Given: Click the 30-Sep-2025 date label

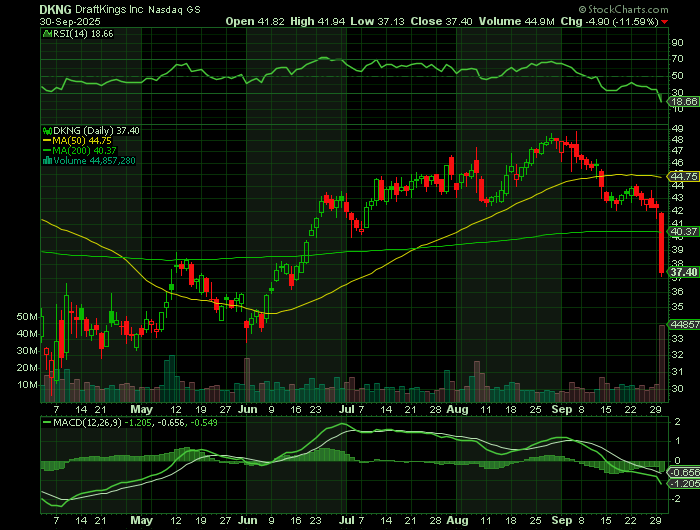Looking at the screenshot, I should (70, 21).
